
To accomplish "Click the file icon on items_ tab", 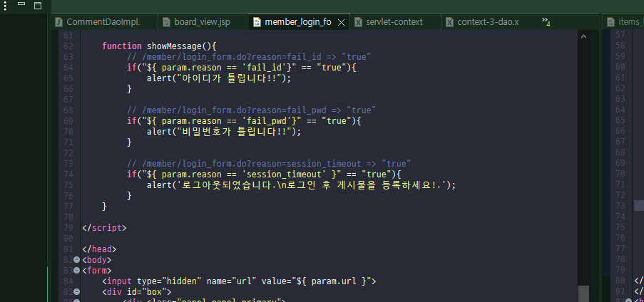I will tap(610, 22).
